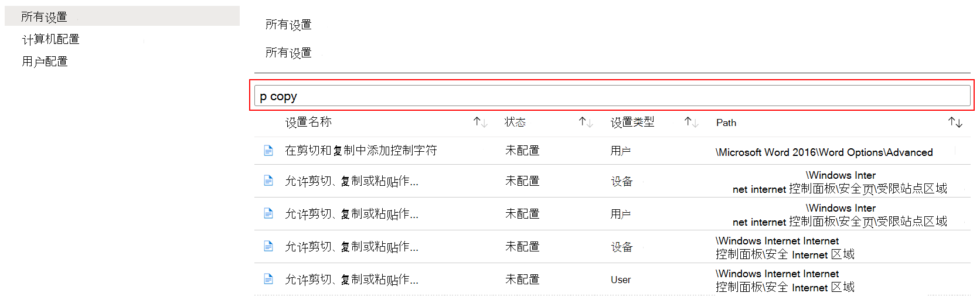Click the 用户 type cell in the Word row

(621, 151)
